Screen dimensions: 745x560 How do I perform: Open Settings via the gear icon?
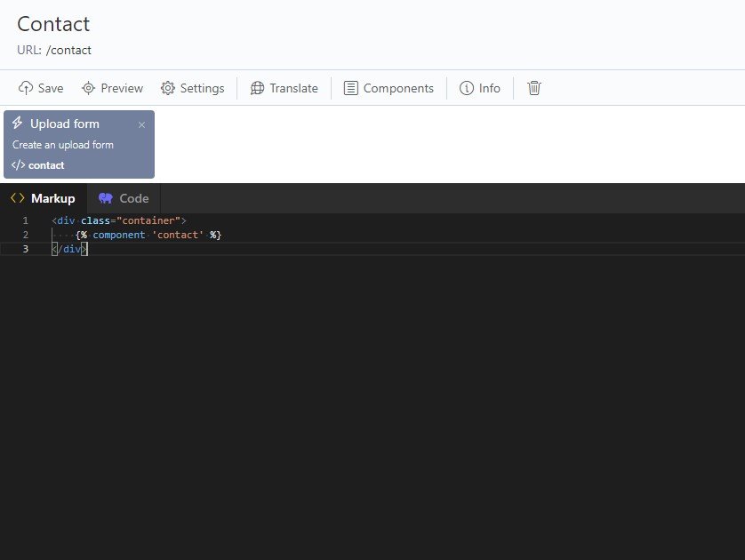168,88
